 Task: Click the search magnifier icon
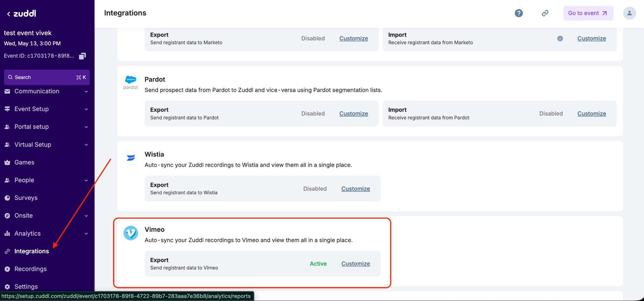coord(10,77)
